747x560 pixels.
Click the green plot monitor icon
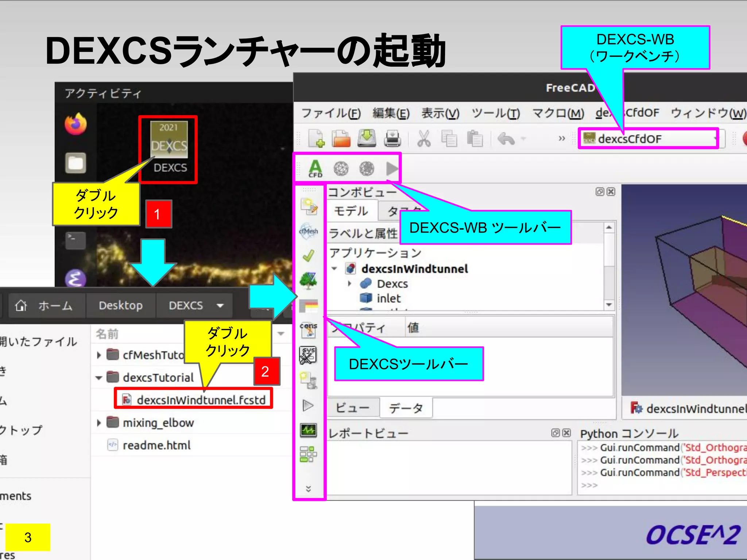click(309, 430)
